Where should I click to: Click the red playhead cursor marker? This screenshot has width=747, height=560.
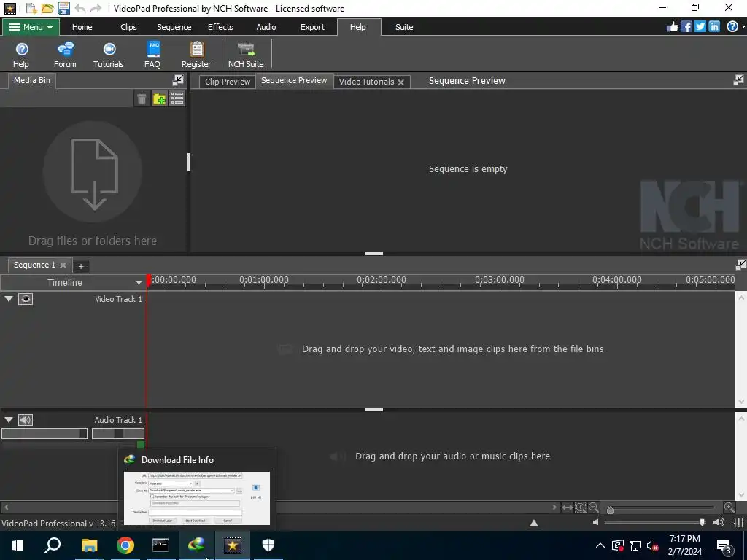pos(149,280)
